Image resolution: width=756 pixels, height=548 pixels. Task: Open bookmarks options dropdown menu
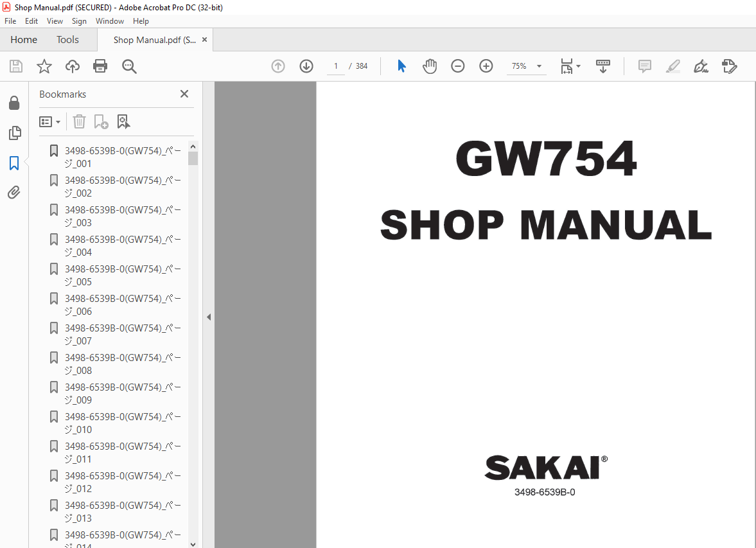pyautogui.click(x=49, y=121)
